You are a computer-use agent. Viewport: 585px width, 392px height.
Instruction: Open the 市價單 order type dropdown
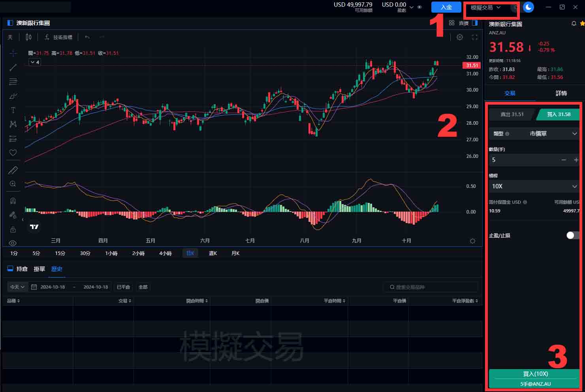tap(534, 134)
